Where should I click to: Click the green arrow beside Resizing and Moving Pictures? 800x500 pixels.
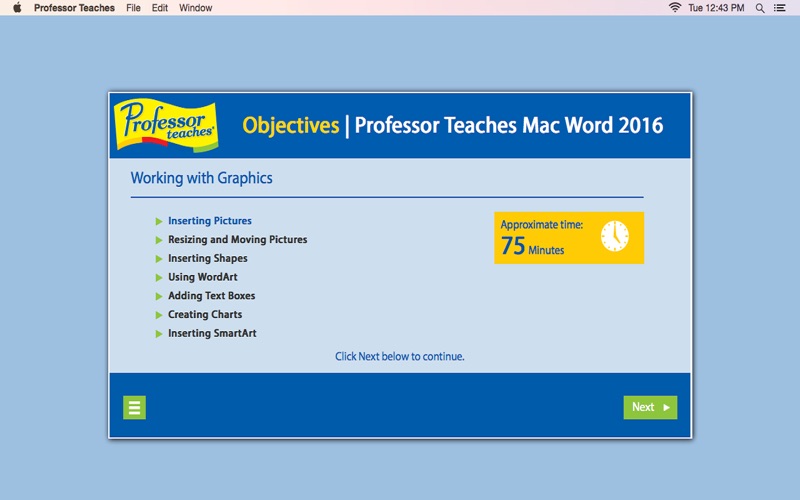tap(159, 240)
